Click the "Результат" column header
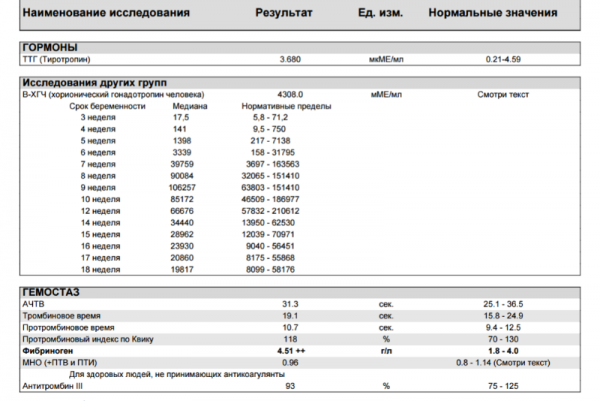 pos(285,16)
